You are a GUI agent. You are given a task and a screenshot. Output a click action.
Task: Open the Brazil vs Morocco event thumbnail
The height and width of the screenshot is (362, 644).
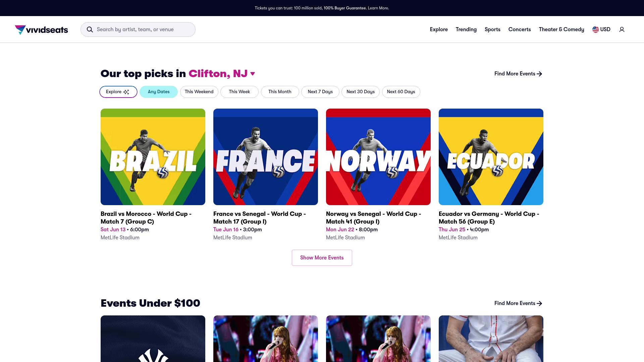pyautogui.click(x=153, y=157)
